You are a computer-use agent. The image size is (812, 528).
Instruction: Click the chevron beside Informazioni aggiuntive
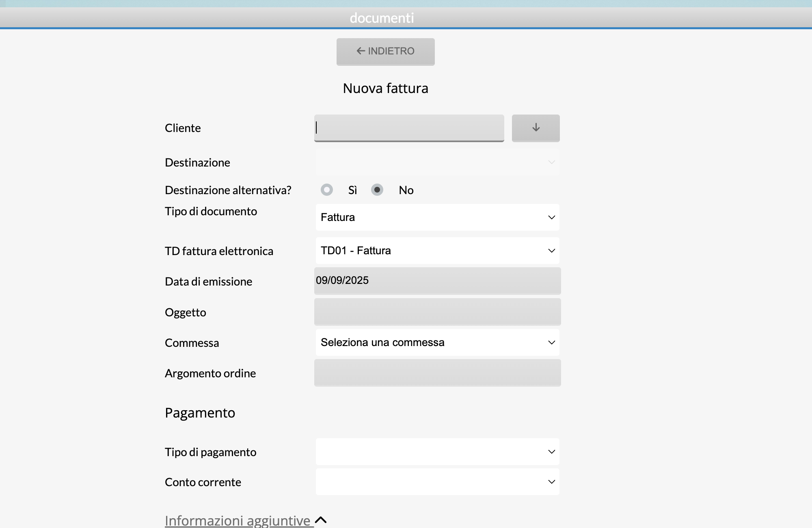321,520
